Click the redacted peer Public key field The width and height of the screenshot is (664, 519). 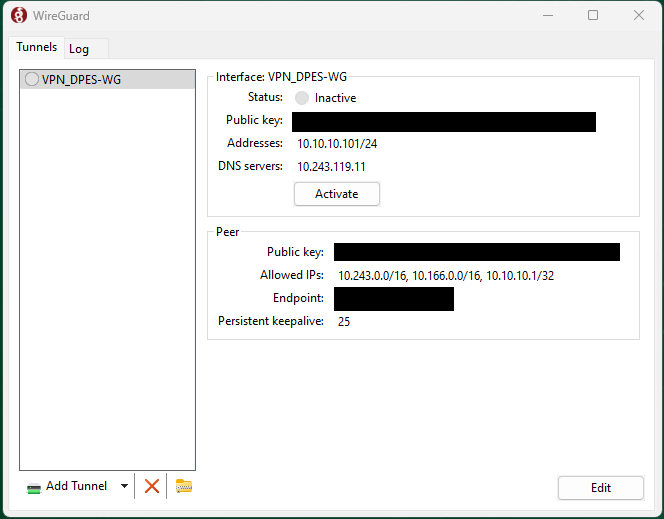coord(477,252)
